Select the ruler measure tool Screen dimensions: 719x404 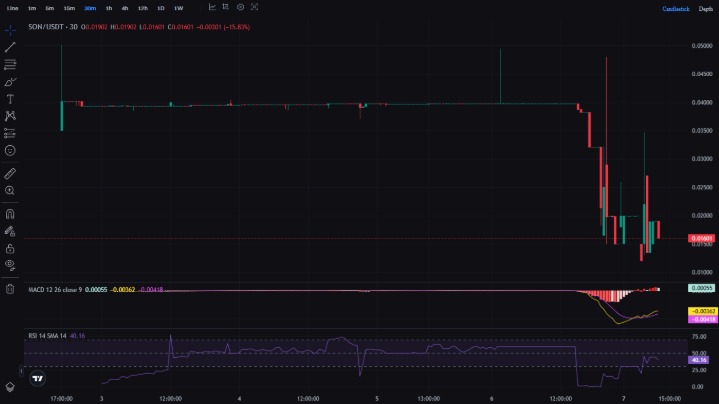tap(10, 173)
